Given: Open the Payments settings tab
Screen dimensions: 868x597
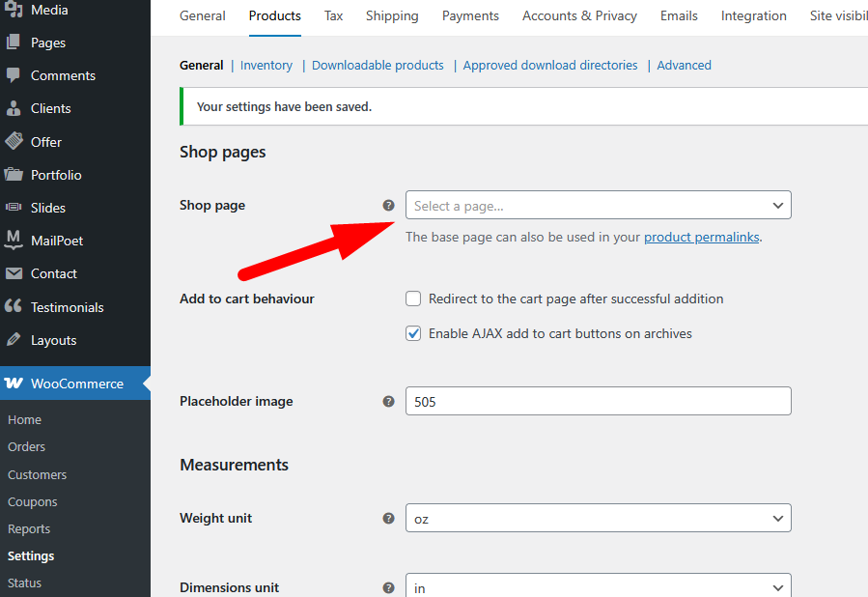Looking at the screenshot, I should pyautogui.click(x=470, y=15).
